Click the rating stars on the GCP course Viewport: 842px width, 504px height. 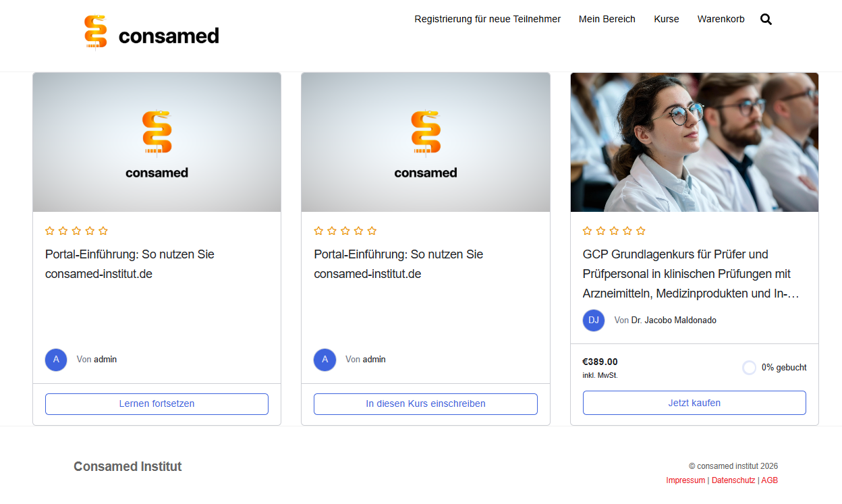pyautogui.click(x=614, y=231)
